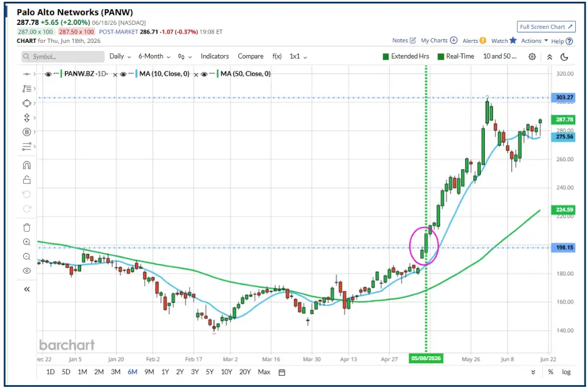The image size is (588, 388).
Task: Open the 6-Month period dropdown
Action: (x=154, y=56)
